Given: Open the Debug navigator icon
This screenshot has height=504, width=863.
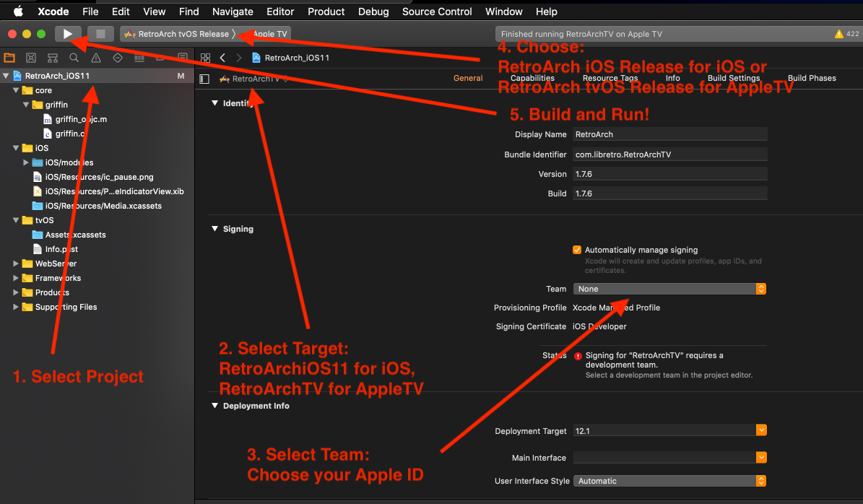Looking at the screenshot, I should coord(139,58).
